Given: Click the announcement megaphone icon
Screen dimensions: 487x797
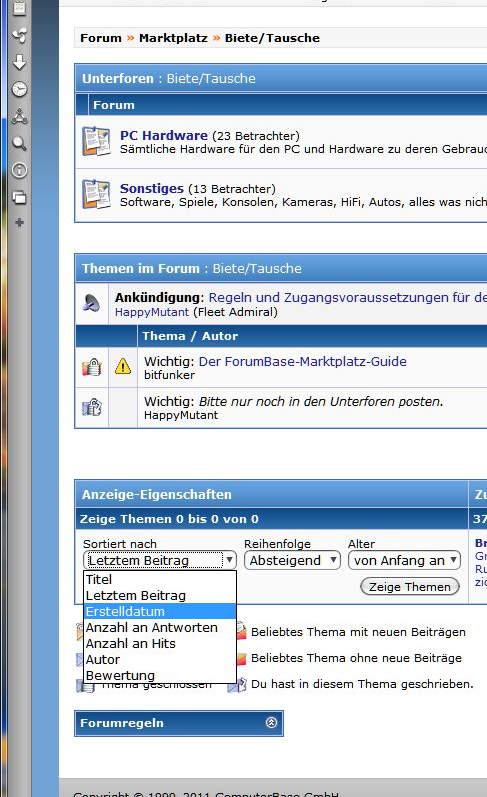Looking at the screenshot, I should tap(92, 303).
